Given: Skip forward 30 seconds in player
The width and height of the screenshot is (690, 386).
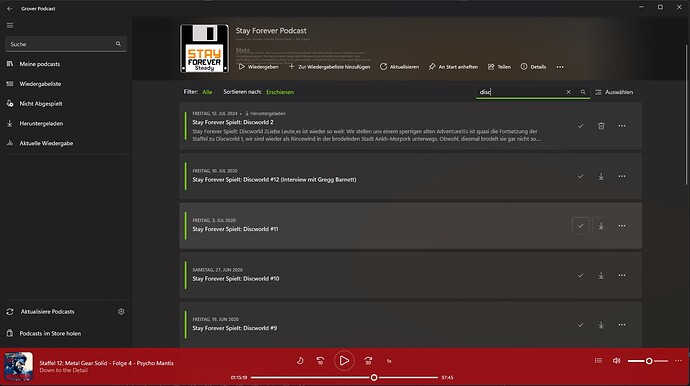Looking at the screenshot, I should point(368,361).
